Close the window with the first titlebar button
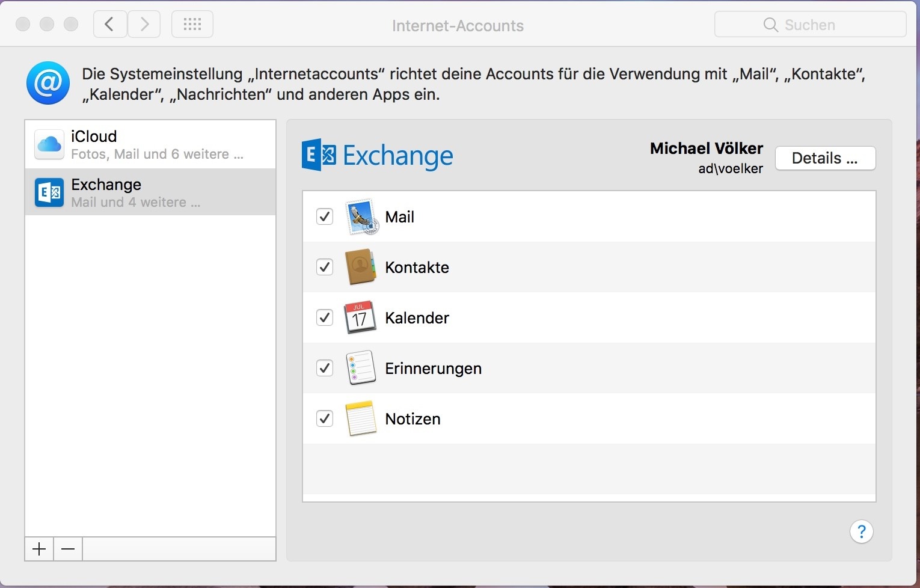 coord(23,24)
